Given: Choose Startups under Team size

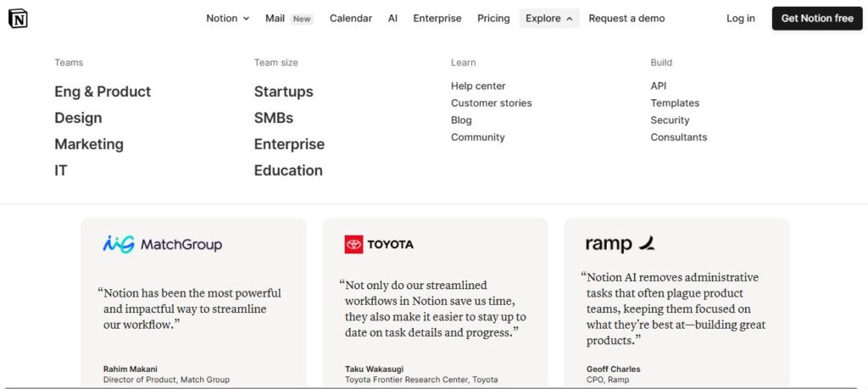Looking at the screenshot, I should 283,92.
